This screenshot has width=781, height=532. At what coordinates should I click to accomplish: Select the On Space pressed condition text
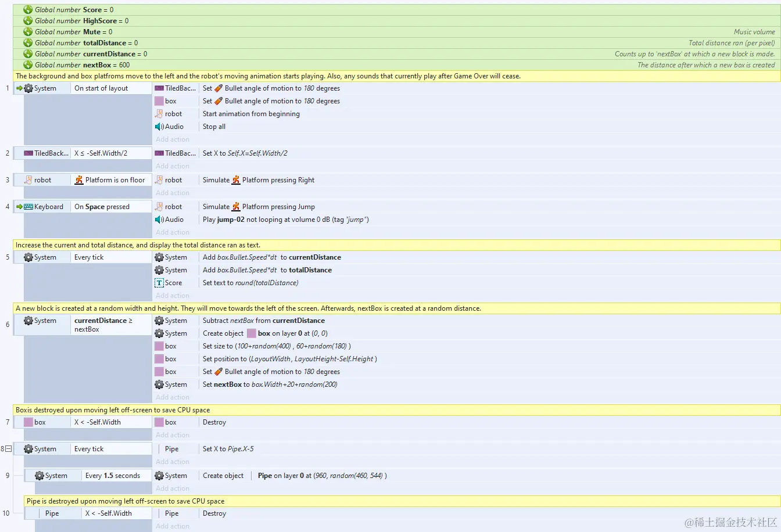(102, 207)
